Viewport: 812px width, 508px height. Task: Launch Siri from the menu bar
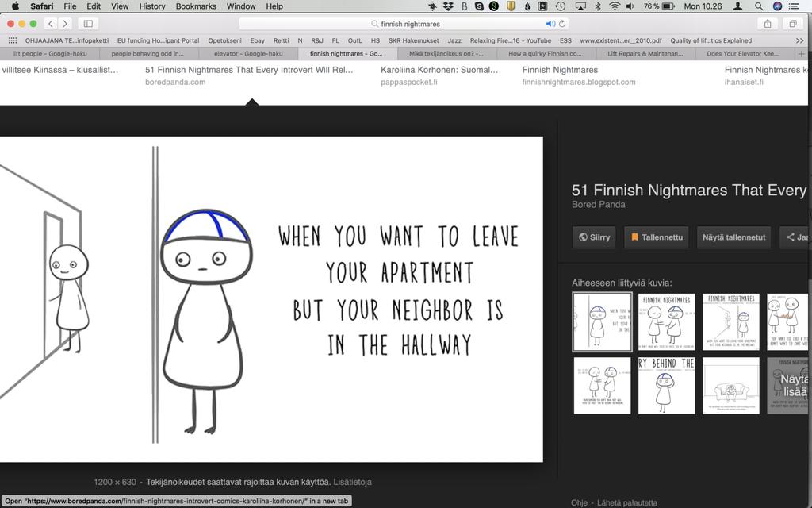[777, 6]
